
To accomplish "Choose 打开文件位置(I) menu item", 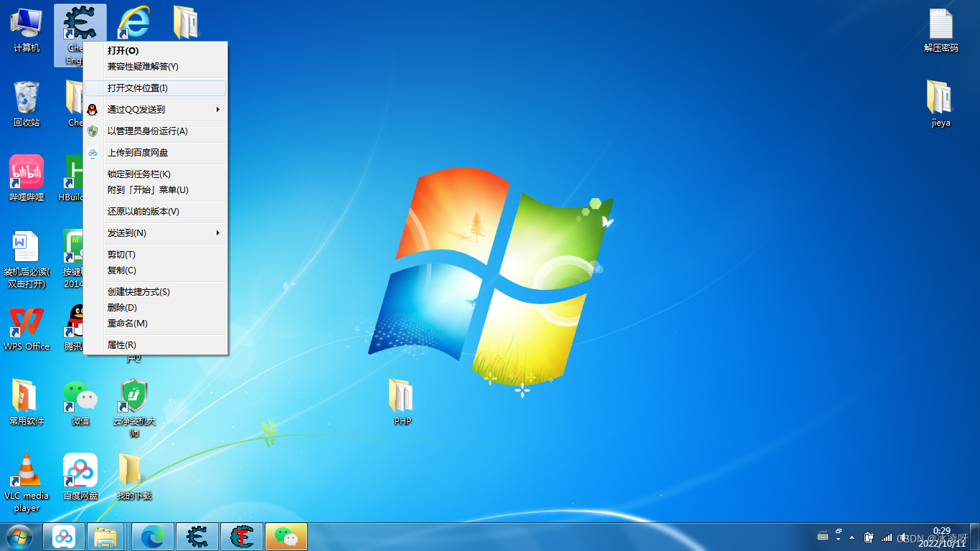I will (156, 88).
